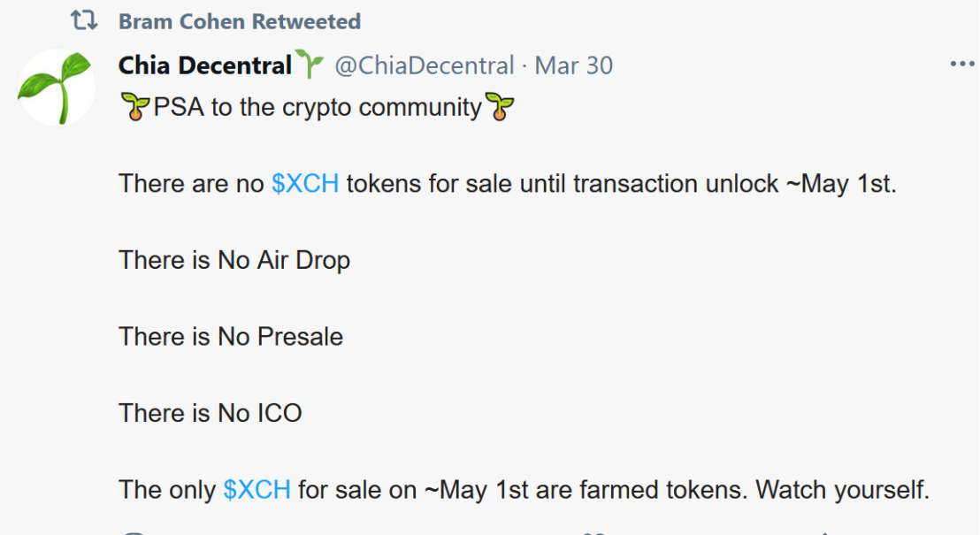Click the seedling emoji before PSA
The height and width of the screenshot is (535, 980).
(x=134, y=108)
